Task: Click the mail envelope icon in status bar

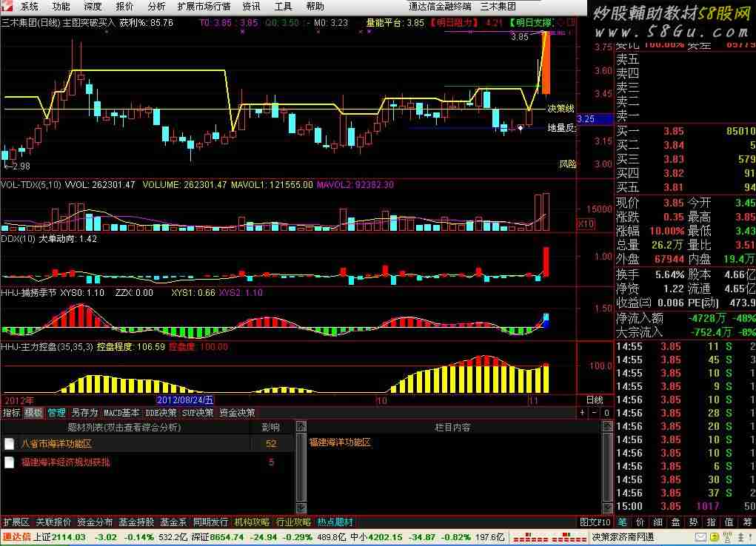Action: (x=700, y=537)
